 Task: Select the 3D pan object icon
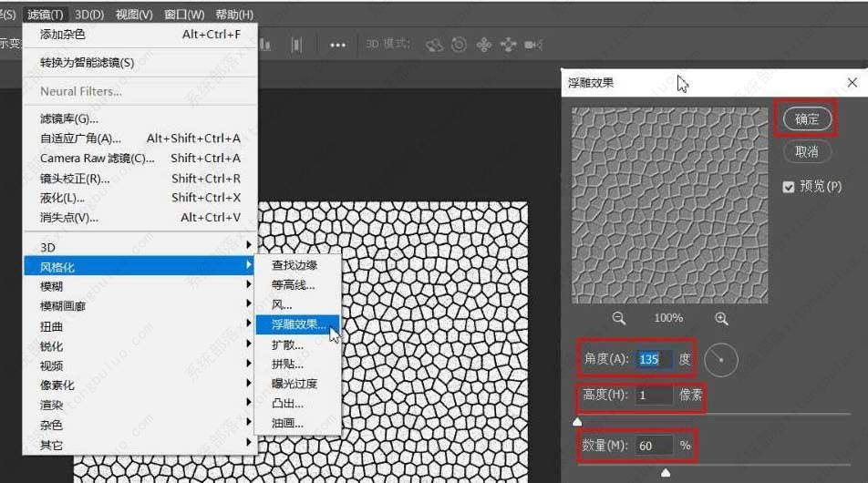coord(484,44)
